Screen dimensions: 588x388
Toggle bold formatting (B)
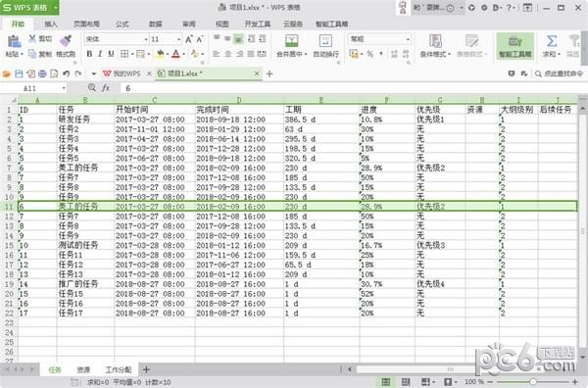pos(89,54)
